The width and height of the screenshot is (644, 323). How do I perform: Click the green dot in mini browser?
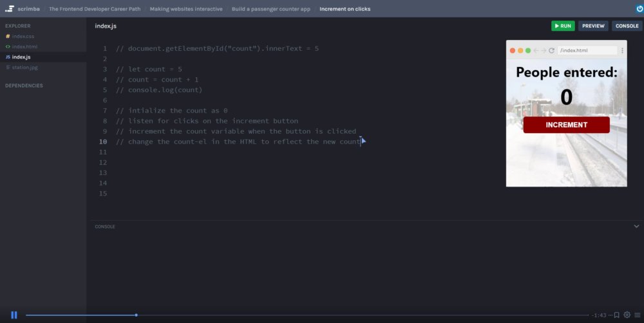coord(528,50)
